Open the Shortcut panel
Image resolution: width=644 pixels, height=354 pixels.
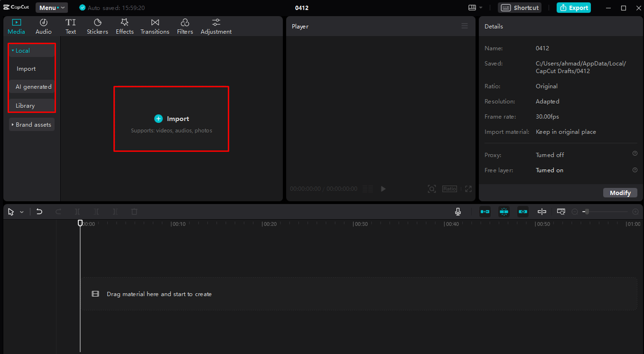click(x=520, y=8)
